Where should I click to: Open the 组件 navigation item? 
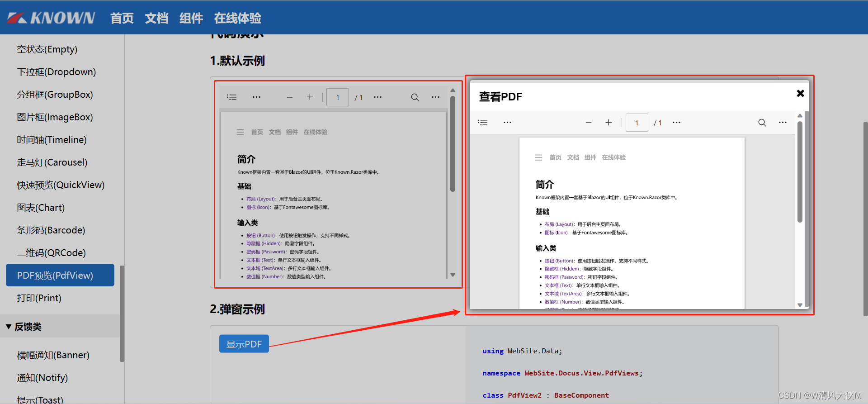[191, 18]
